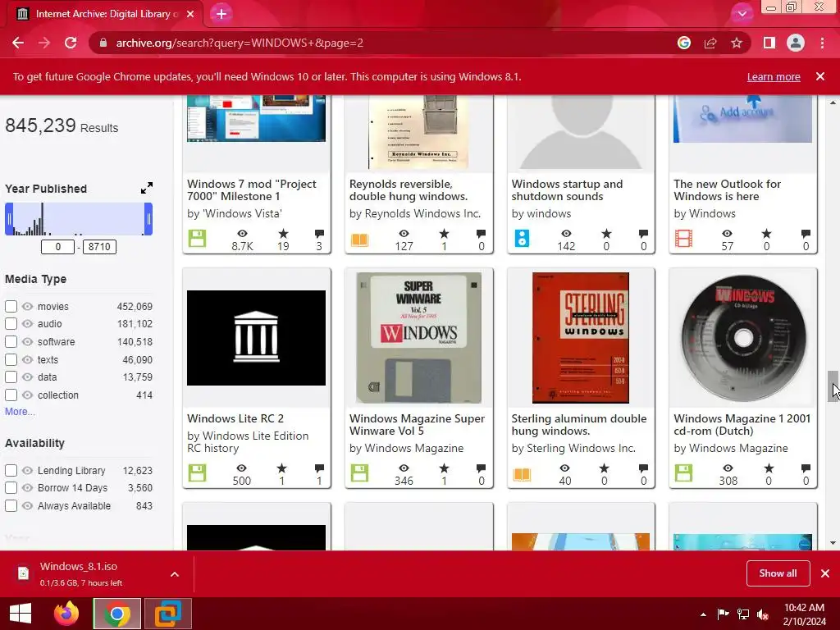The width and height of the screenshot is (840, 630).
Task: Click the forward navigation arrow
Action: 44,43
